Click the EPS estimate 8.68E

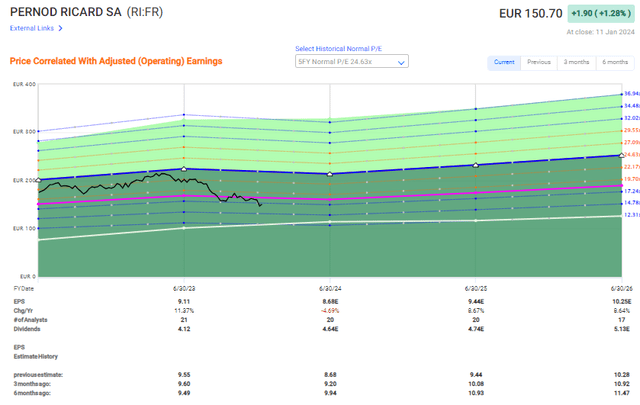330,302
